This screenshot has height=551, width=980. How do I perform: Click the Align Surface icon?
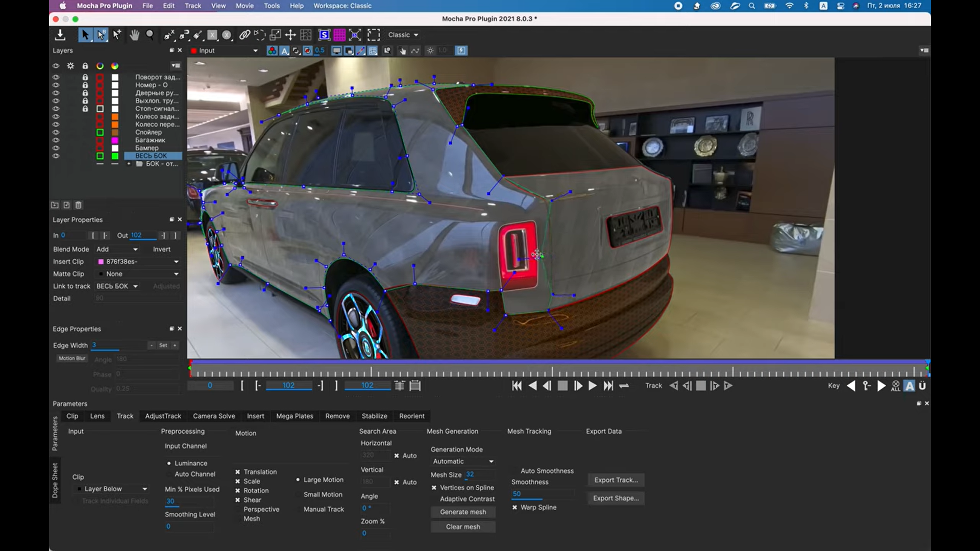tap(355, 35)
